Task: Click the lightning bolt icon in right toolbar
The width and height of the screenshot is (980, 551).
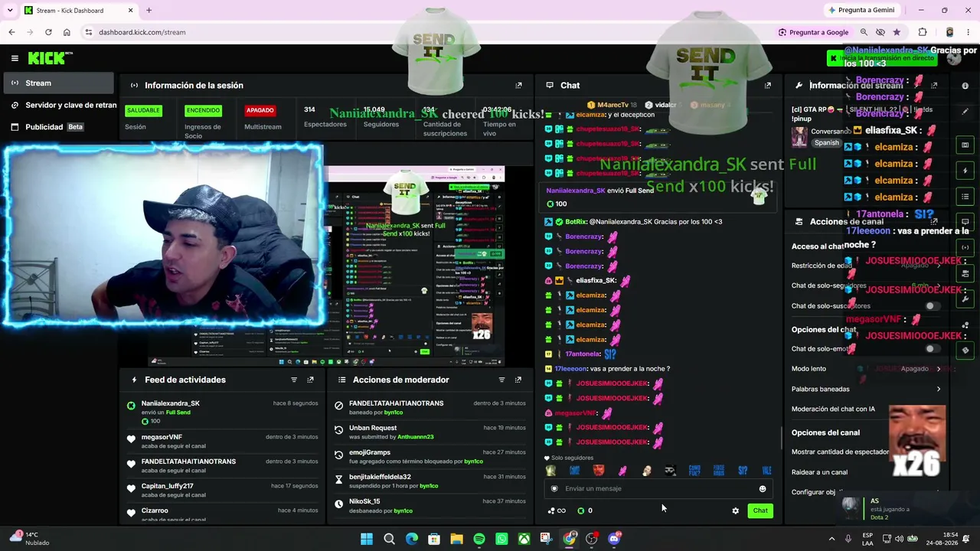Action: coord(965,171)
